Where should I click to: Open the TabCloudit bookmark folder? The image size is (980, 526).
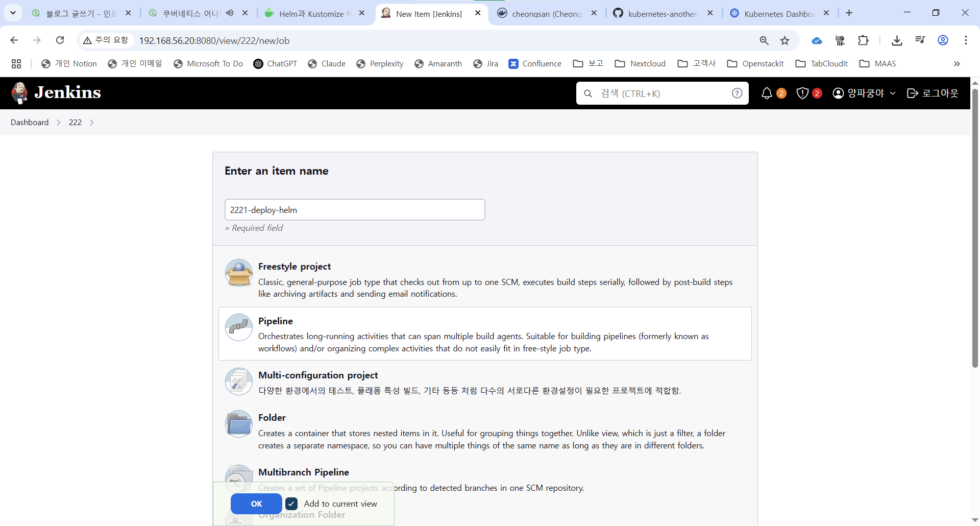(822, 64)
